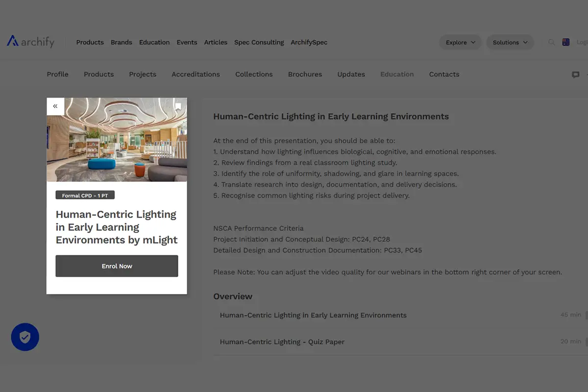
Task: Switch to the Updates tab
Action: click(x=351, y=74)
